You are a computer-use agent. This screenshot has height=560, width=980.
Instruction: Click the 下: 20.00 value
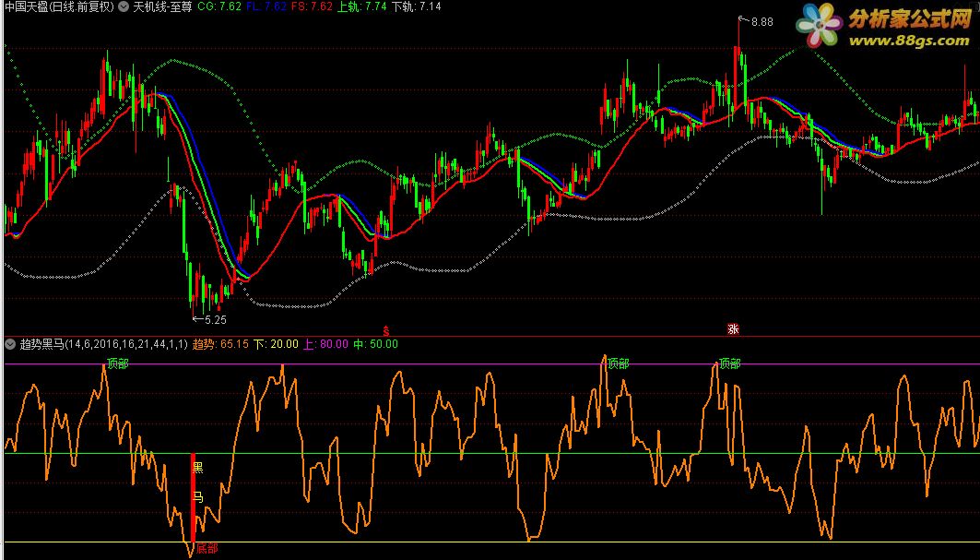(276, 344)
